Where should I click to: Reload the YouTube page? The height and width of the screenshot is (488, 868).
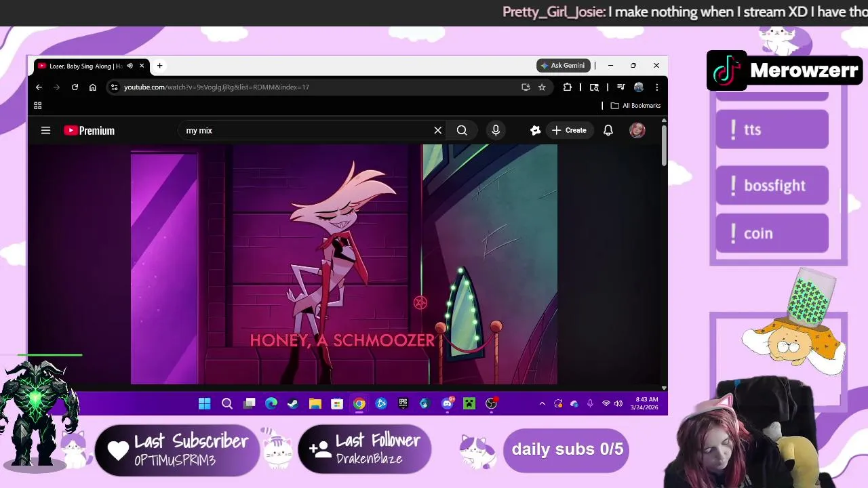tap(75, 87)
